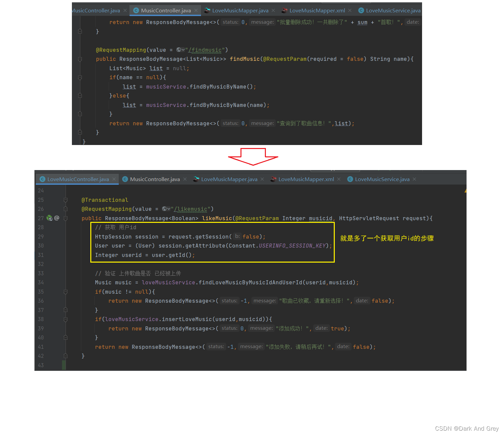Viewport: 504px width, 435px height.
Task: Open the globe URL icon before "/likemusic"
Action: pyautogui.click(x=166, y=209)
